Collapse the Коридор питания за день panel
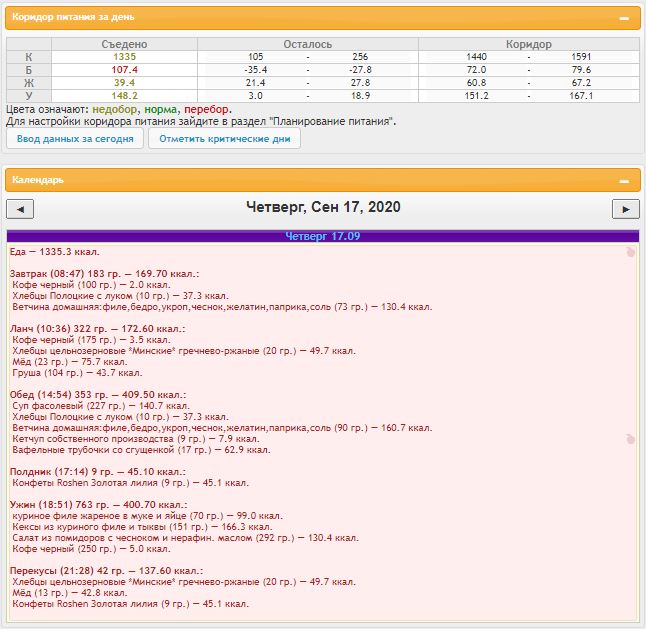 (624, 18)
